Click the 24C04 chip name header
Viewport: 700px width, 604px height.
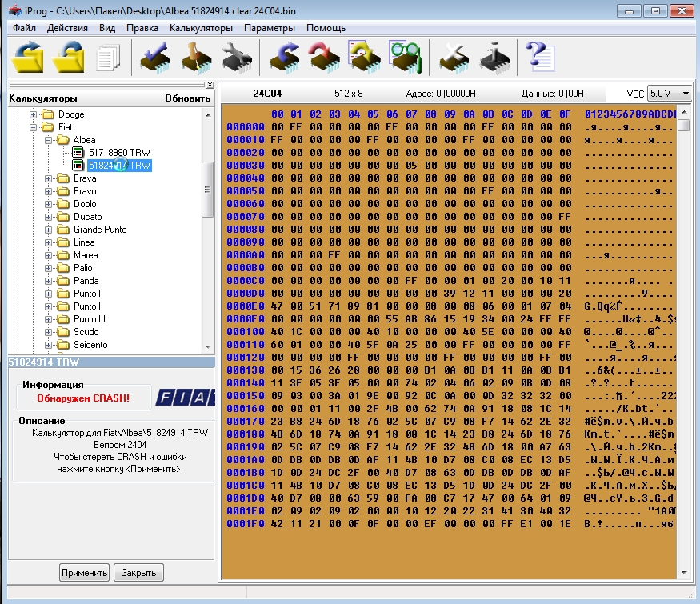pyautogui.click(x=267, y=94)
